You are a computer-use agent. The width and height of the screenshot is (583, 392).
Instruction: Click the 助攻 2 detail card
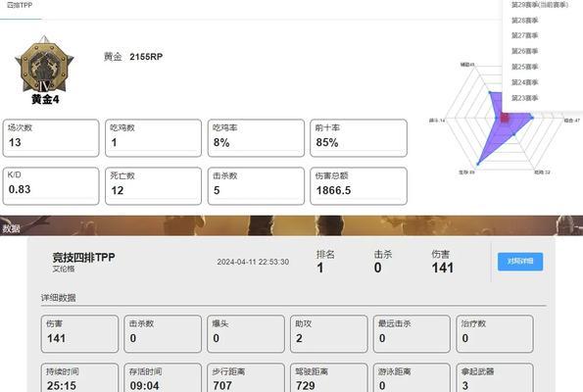tap(328, 333)
